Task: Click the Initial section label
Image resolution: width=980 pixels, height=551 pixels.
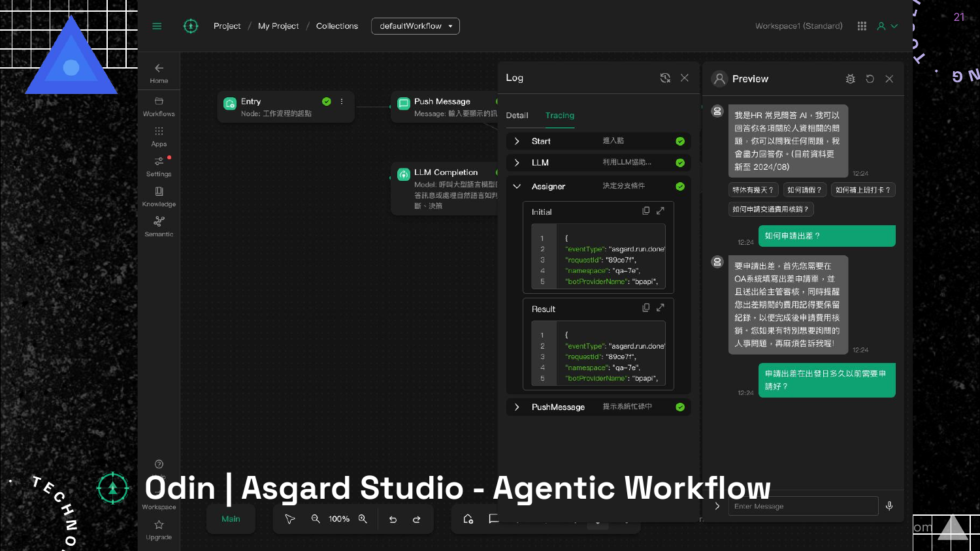Action: click(542, 212)
